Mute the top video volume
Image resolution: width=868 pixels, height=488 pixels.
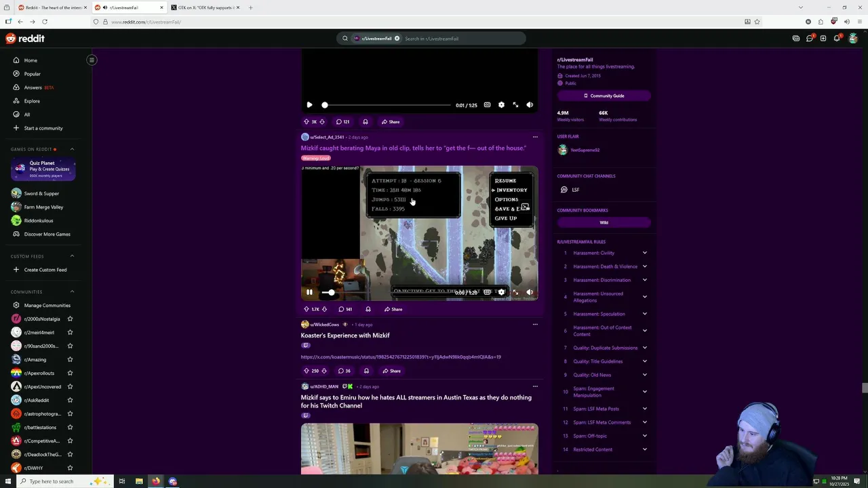[x=530, y=105]
